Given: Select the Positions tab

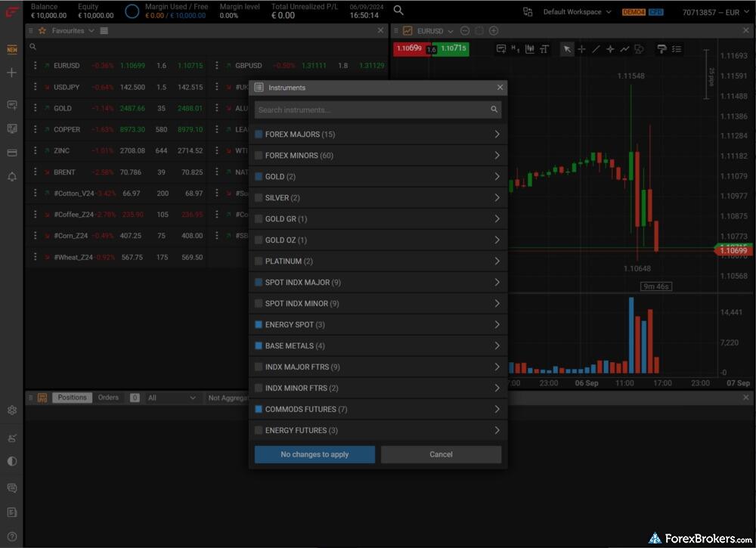Looking at the screenshot, I should [x=72, y=398].
